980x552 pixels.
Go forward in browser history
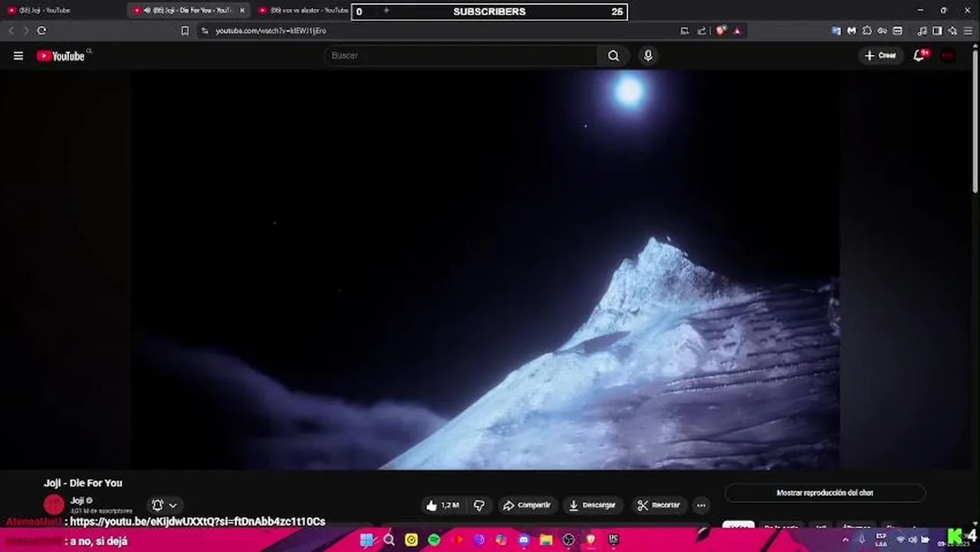click(x=25, y=31)
